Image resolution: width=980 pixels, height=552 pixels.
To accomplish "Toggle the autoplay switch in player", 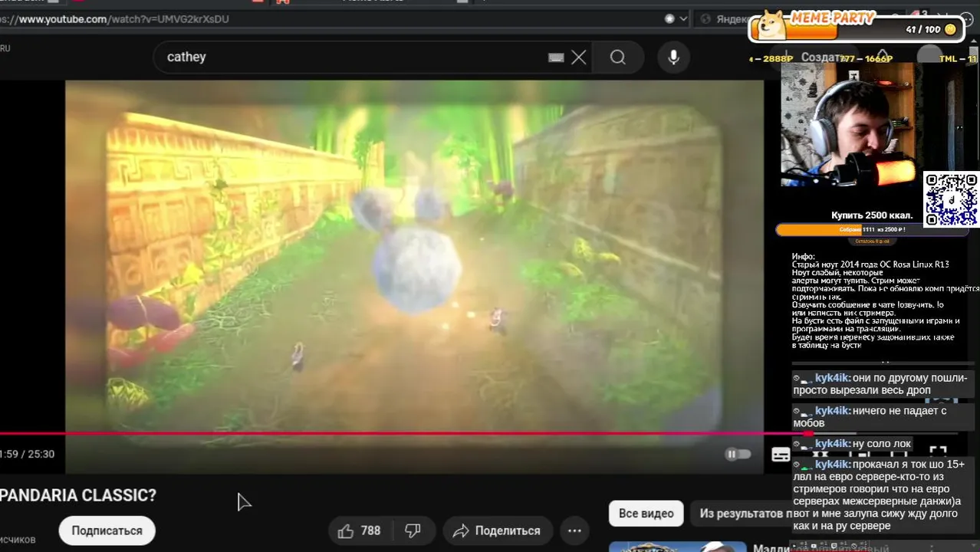I will tap(738, 455).
